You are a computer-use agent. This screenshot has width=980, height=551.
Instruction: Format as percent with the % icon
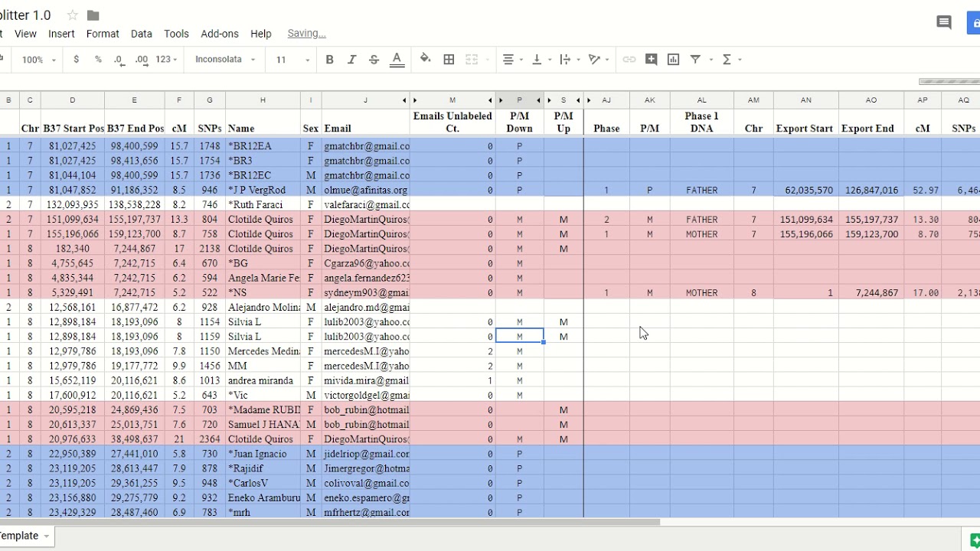(98, 59)
